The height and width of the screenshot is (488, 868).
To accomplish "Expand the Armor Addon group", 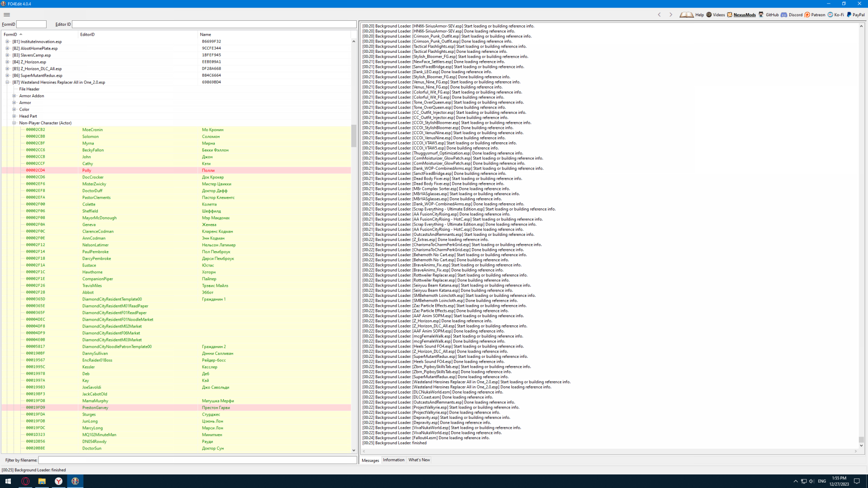I will pyautogui.click(x=14, y=96).
